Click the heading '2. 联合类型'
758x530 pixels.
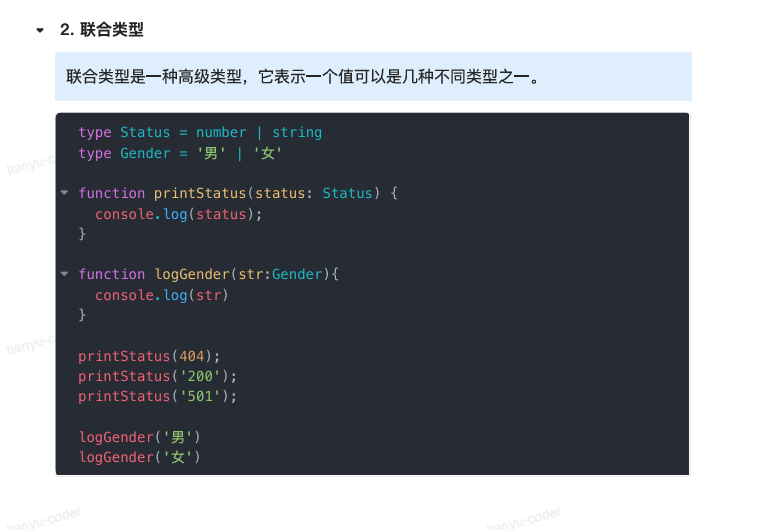102,29
